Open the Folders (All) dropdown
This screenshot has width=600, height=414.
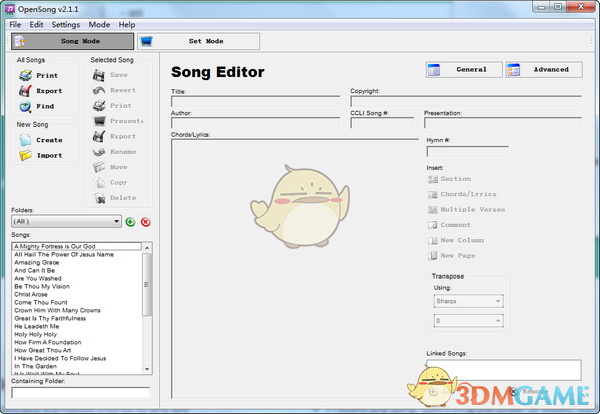pos(67,221)
